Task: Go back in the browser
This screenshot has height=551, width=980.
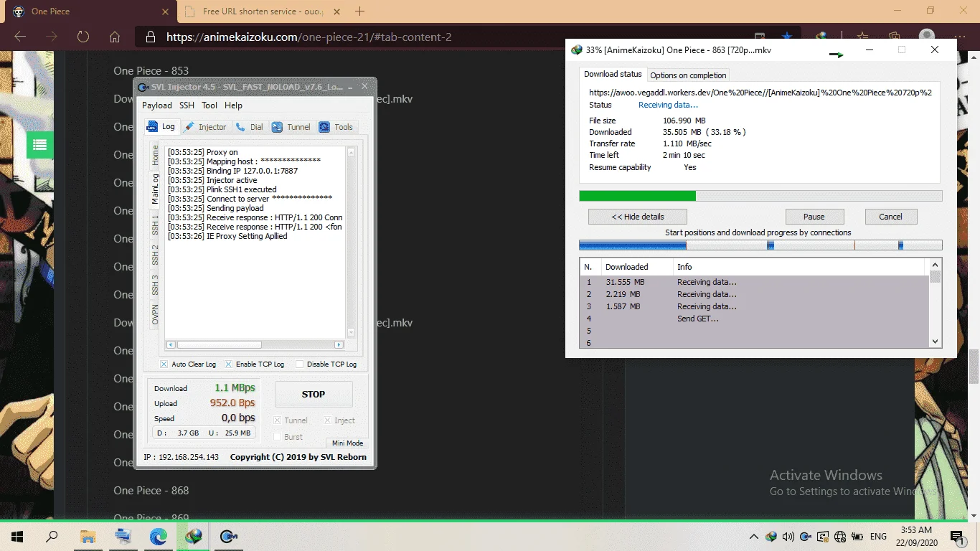Action: point(20,37)
